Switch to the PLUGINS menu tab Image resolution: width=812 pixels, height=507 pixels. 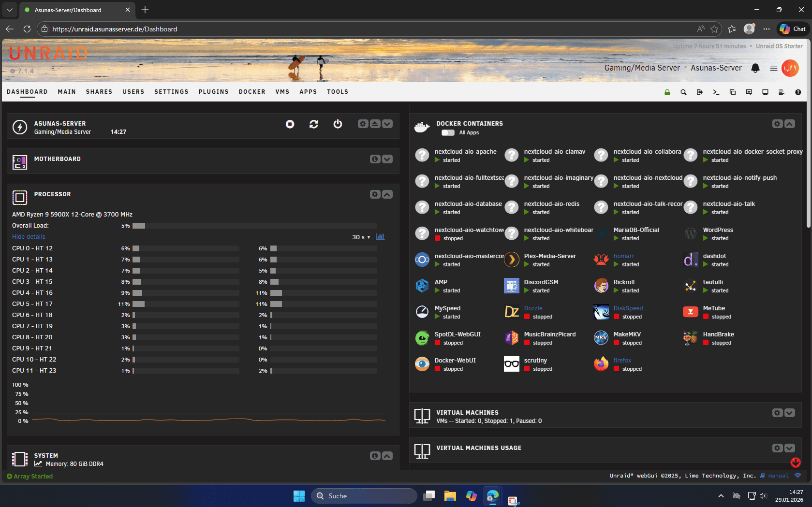tap(213, 92)
